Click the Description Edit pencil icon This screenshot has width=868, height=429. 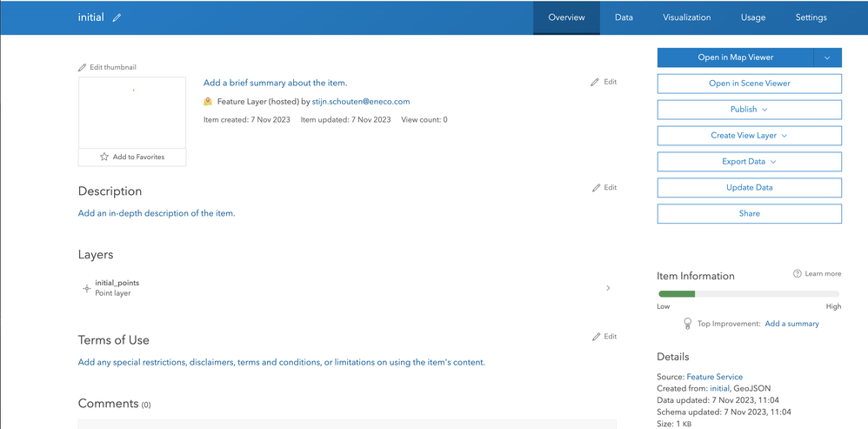(x=596, y=187)
